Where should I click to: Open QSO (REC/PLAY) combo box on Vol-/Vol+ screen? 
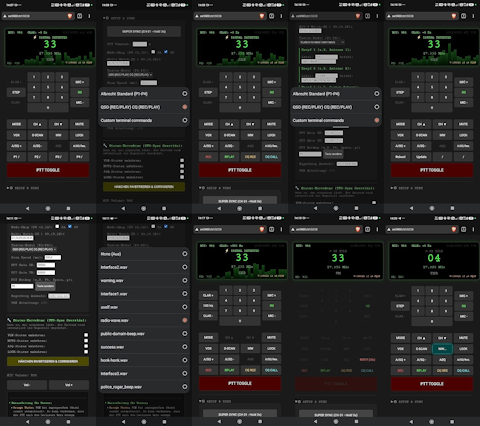34,249
